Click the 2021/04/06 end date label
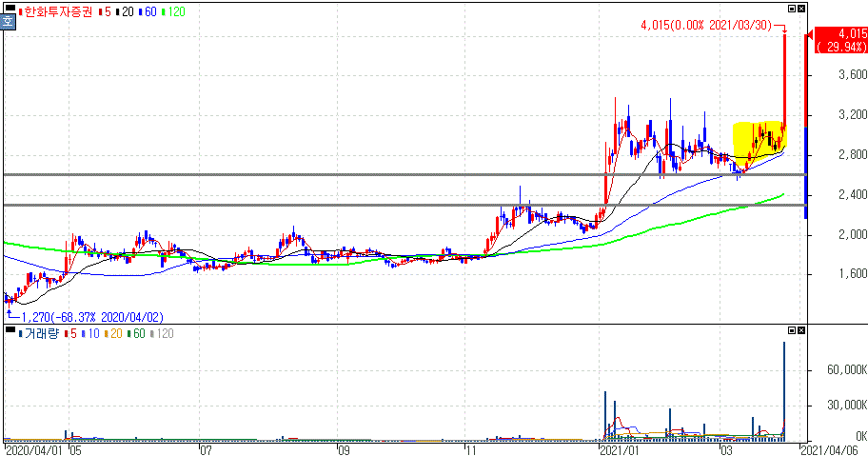 pyautogui.click(x=829, y=450)
